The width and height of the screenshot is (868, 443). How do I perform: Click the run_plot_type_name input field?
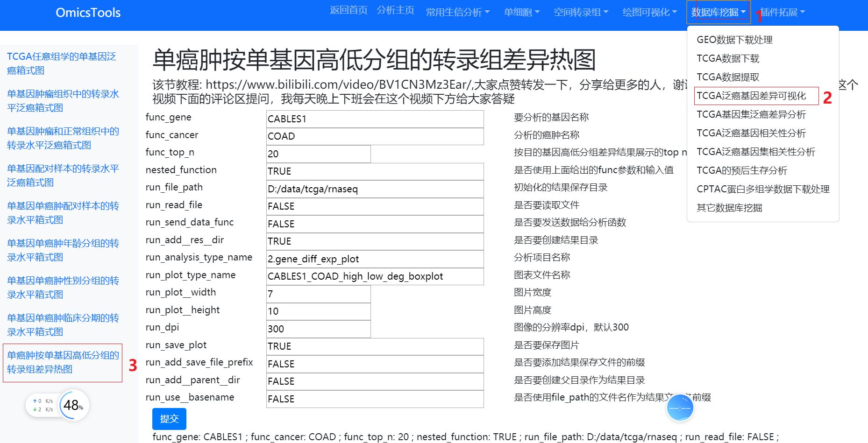[x=375, y=276]
